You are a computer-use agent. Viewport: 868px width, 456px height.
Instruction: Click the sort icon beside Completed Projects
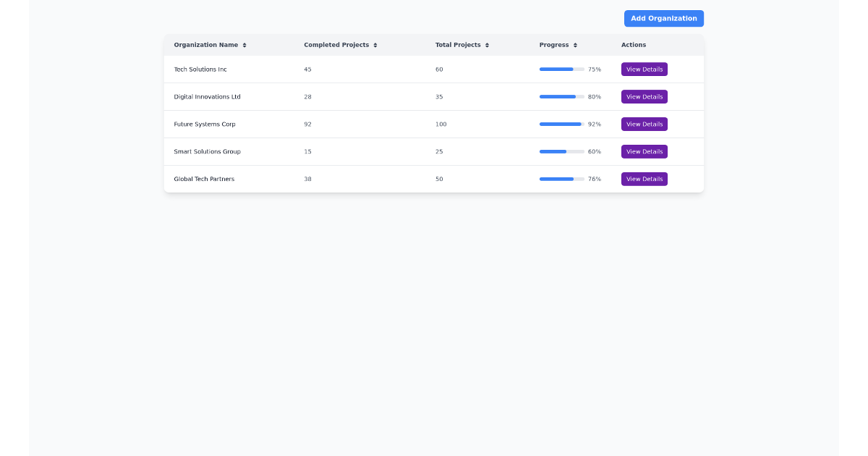click(x=375, y=44)
